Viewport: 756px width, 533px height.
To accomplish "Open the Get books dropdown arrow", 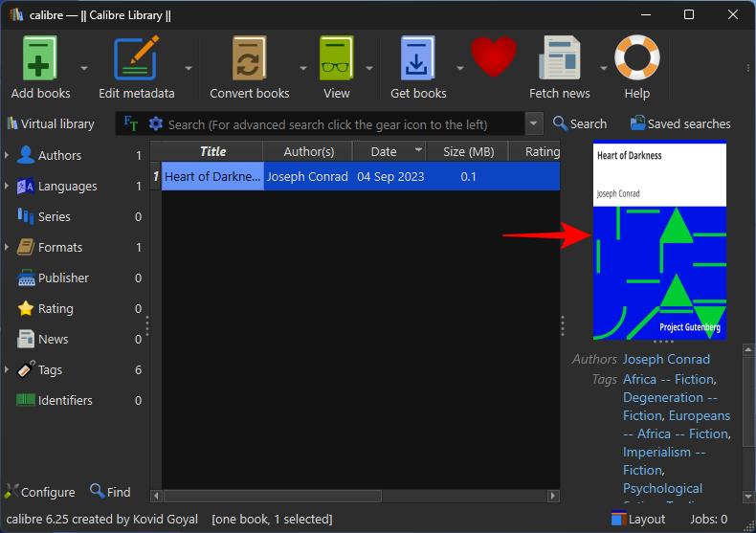I will tap(460, 69).
